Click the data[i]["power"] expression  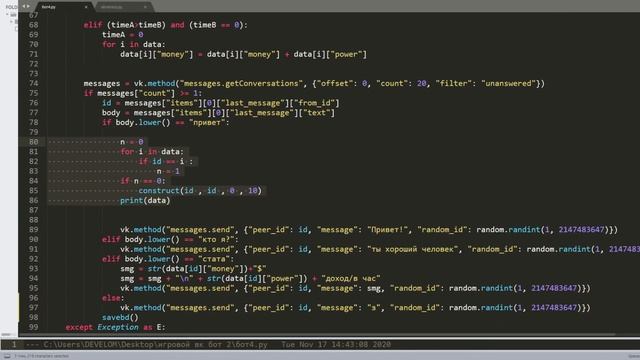(x=330, y=54)
